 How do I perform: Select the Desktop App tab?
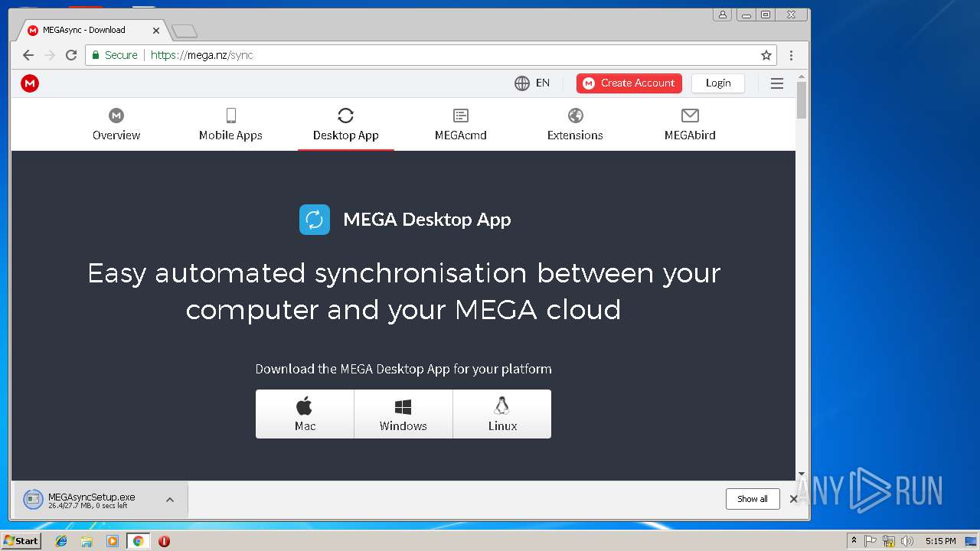[346, 125]
